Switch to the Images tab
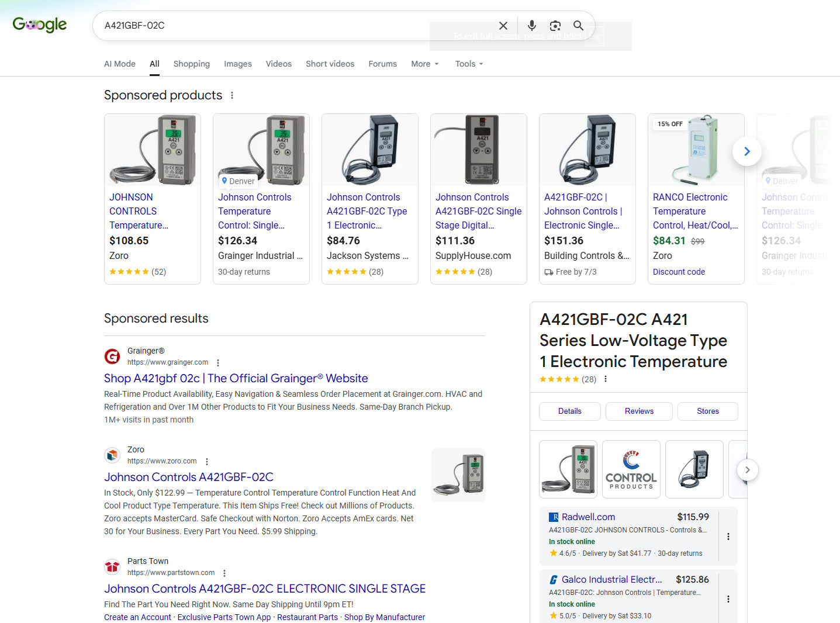The image size is (840, 623). (238, 64)
